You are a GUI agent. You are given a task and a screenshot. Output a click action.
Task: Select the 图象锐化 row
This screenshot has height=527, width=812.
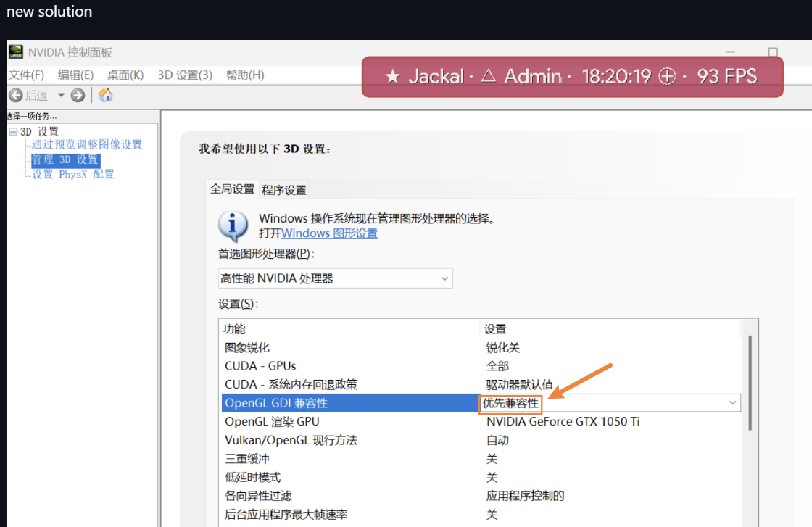click(480, 348)
